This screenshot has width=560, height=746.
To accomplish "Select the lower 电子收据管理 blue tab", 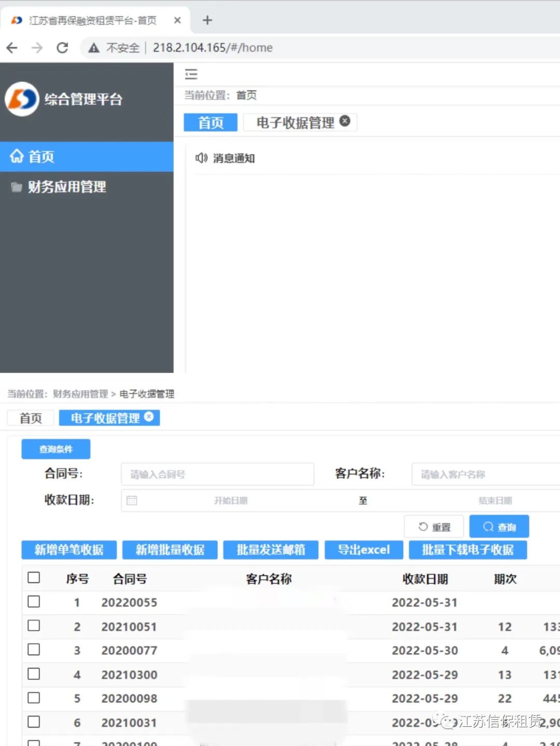I will pyautogui.click(x=105, y=418).
